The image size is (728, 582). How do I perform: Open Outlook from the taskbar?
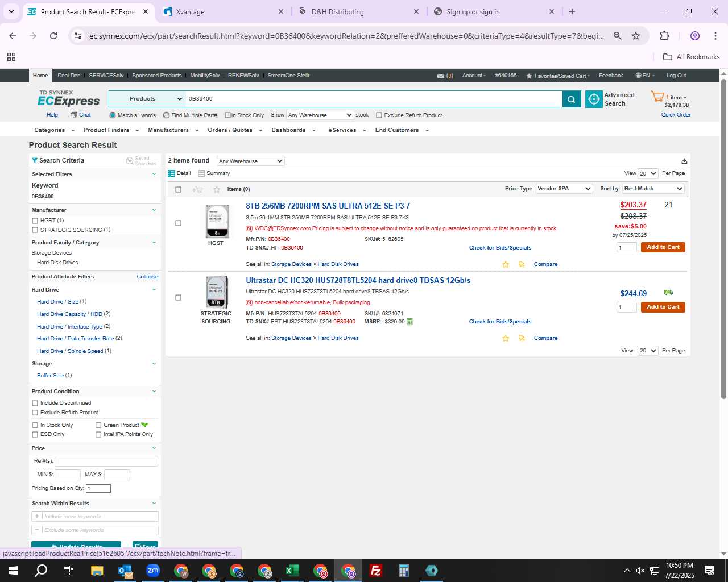[125, 571]
